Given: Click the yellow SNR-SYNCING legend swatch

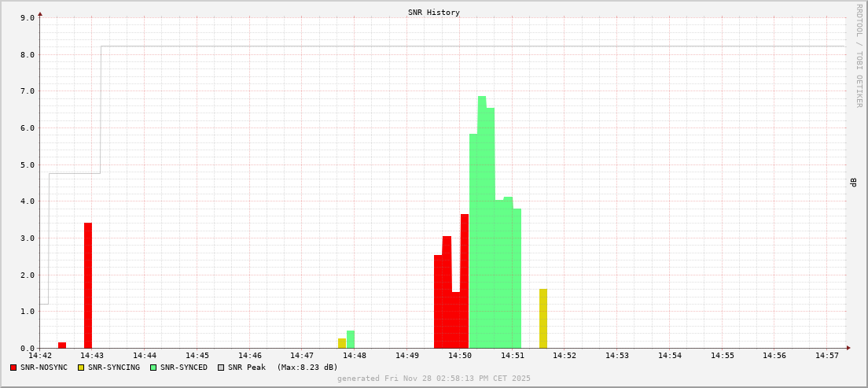Looking at the screenshot, I should [x=81, y=368].
